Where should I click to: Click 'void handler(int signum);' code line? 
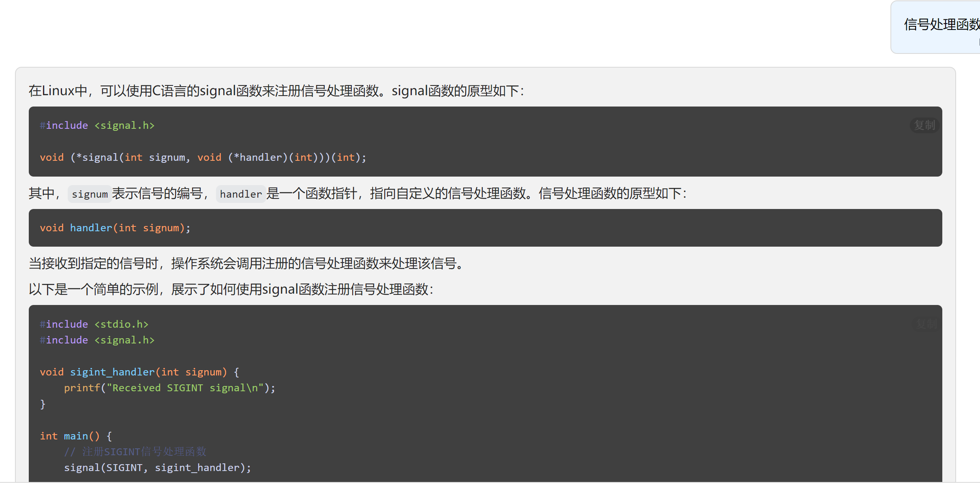[x=115, y=228]
